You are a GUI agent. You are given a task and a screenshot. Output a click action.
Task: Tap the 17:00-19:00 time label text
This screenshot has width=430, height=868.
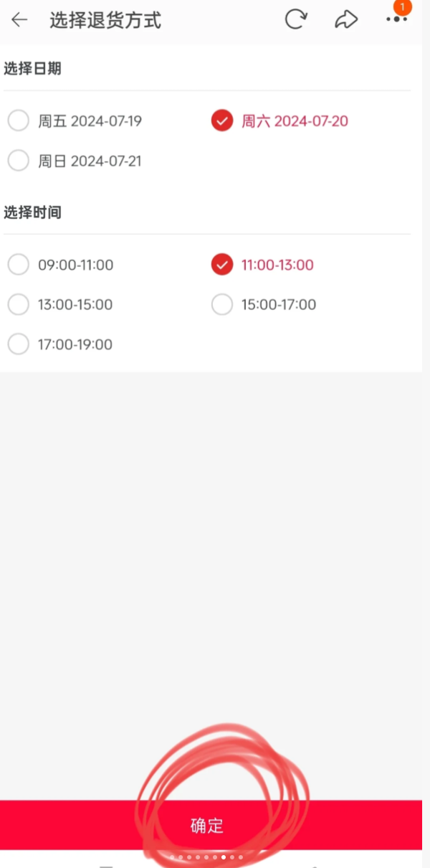click(75, 344)
